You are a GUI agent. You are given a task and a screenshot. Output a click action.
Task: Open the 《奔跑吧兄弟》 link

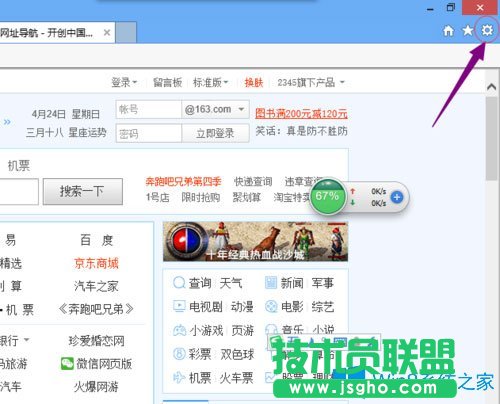[x=96, y=309]
